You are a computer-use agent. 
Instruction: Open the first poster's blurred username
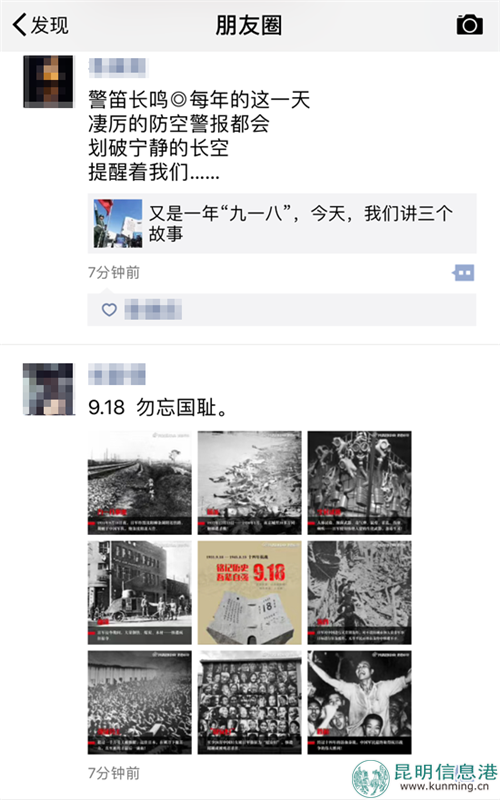(118, 67)
